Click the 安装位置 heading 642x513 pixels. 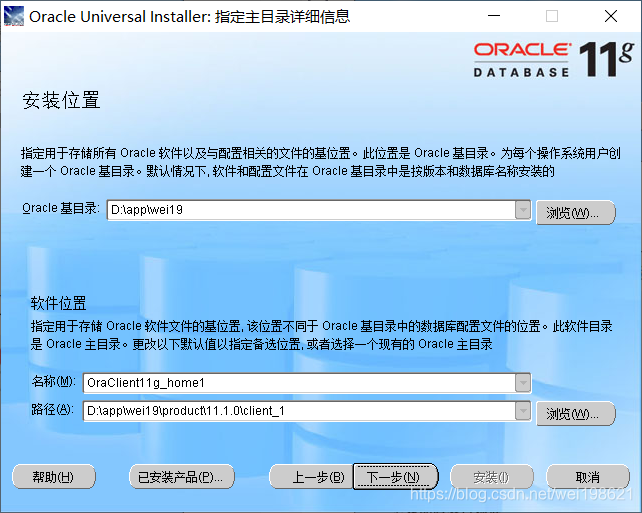point(61,101)
